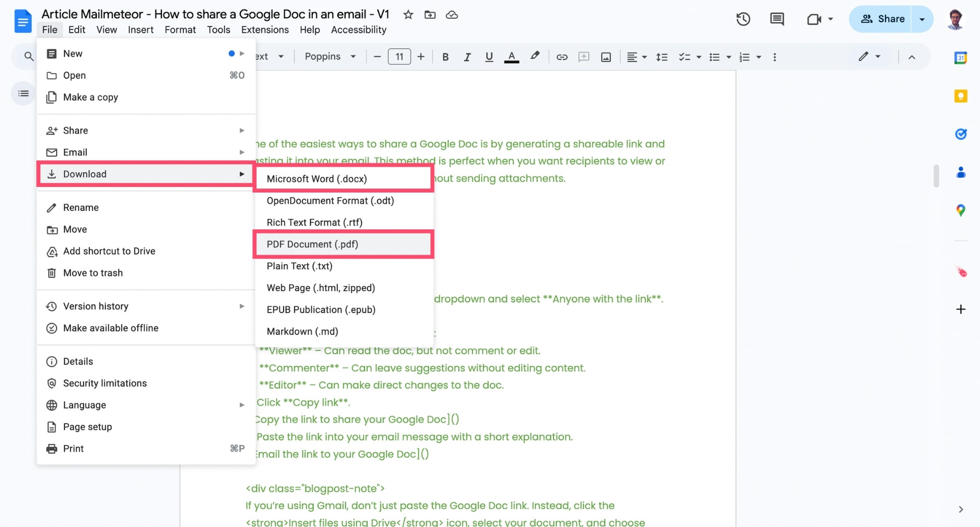Screen dimensions: 980x527
Task: Star the document
Action: 407,15
